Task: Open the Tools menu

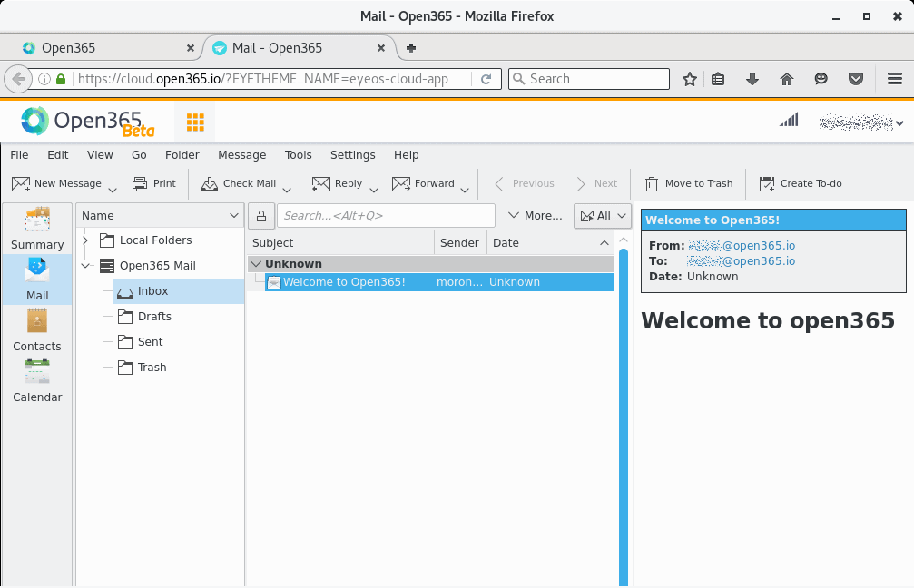Action: click(x=298, y=155)
